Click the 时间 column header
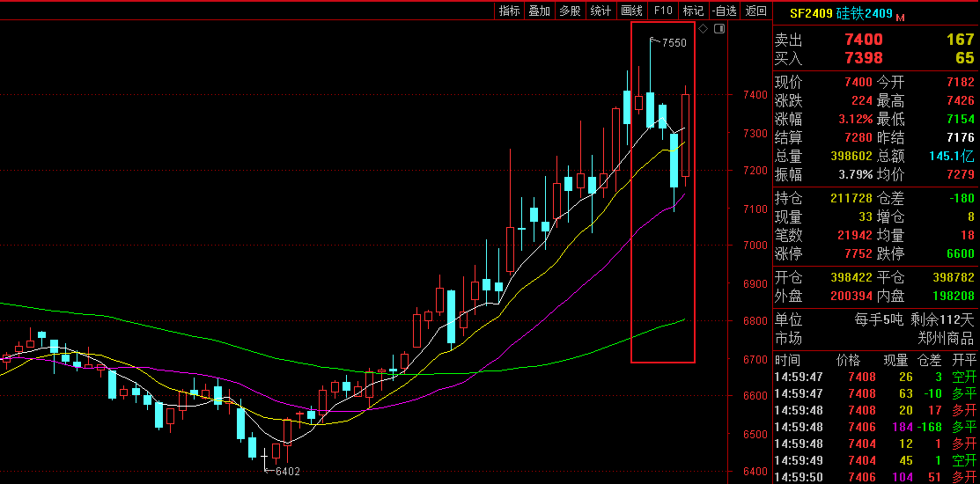The image size is (980, 484). (787, 360)
